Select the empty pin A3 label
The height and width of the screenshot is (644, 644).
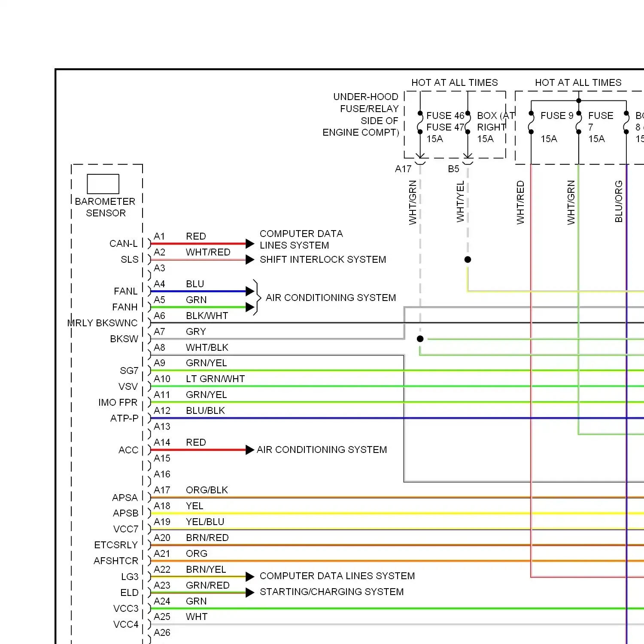[159, 268]
